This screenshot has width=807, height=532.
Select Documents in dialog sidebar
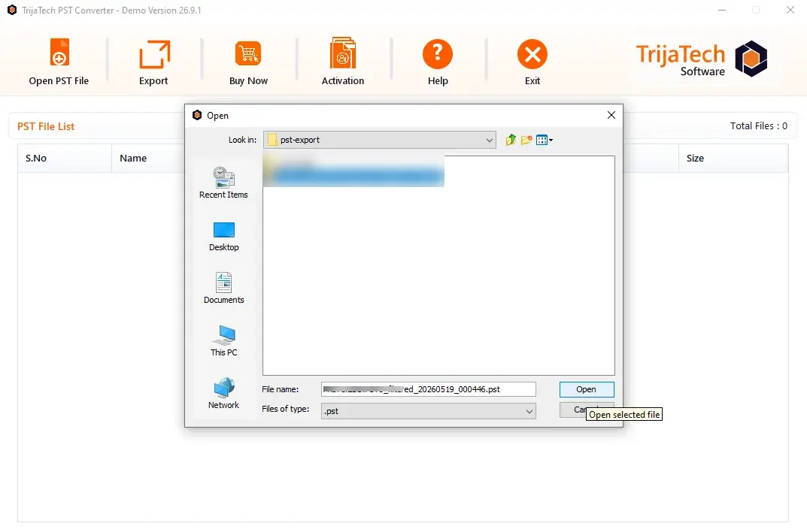[x=223, y=289]
